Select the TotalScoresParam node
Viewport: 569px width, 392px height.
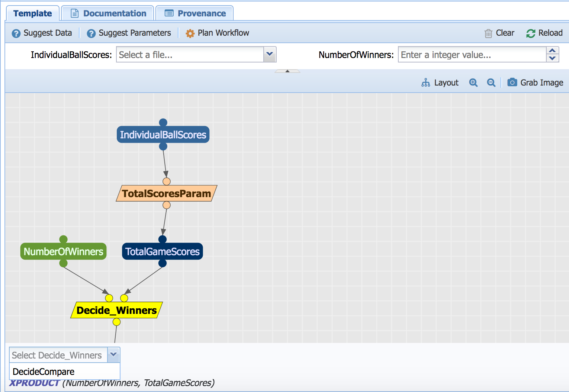tap(166, 193)
